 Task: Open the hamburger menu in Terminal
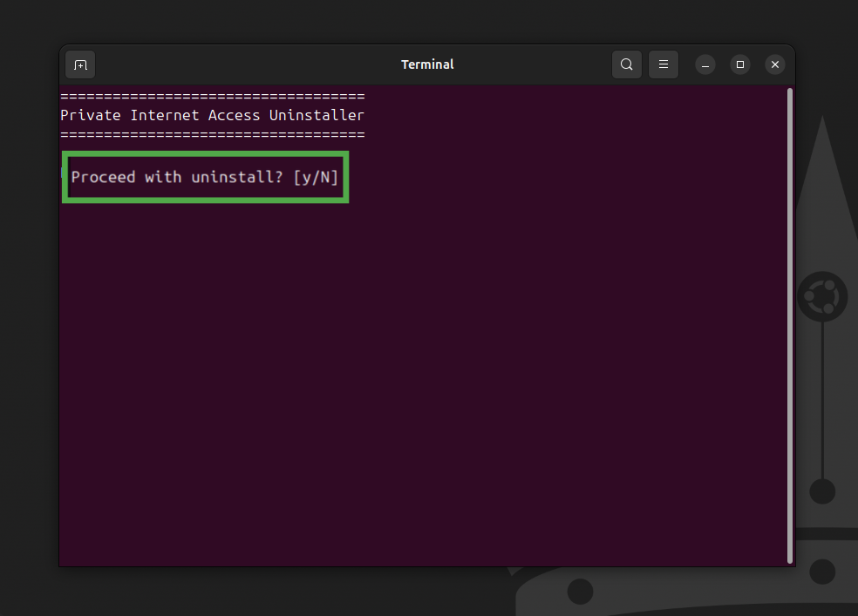click(x=664, y=64)
